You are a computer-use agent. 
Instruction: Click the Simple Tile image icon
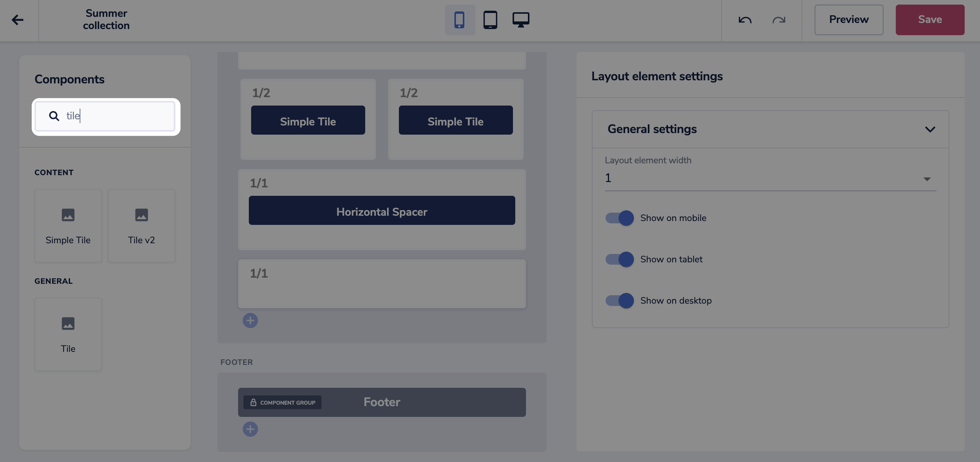pos(68,215)
